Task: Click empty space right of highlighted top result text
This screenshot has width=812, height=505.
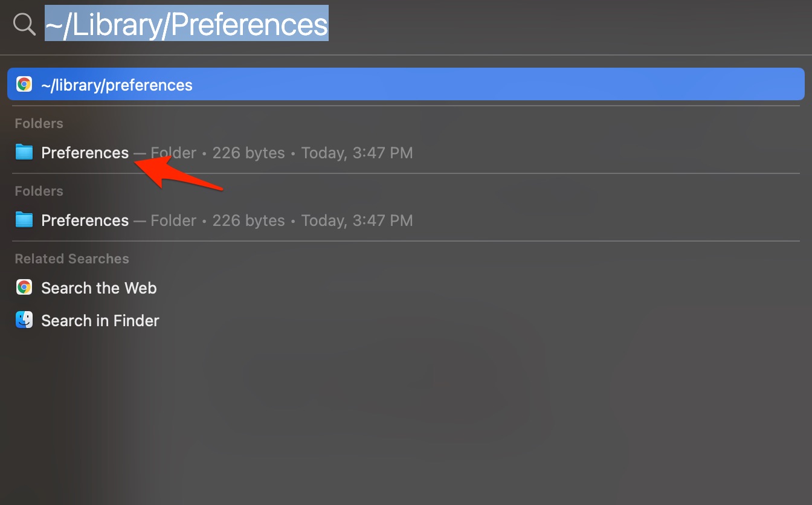Action: point(483,85)
